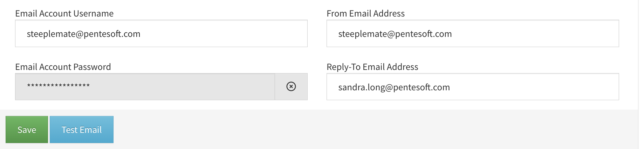The width and height of the screenshot is (644, 149).
Task: Click the empty end of the Username field
Action: [x=224, y=34]
